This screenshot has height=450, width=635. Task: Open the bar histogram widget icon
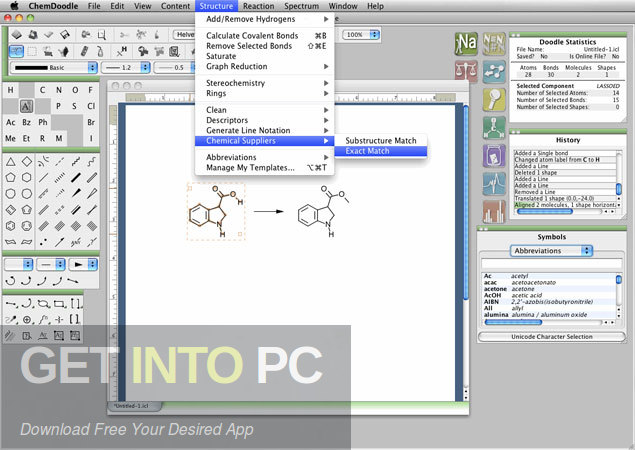click(x=494, y=211)
